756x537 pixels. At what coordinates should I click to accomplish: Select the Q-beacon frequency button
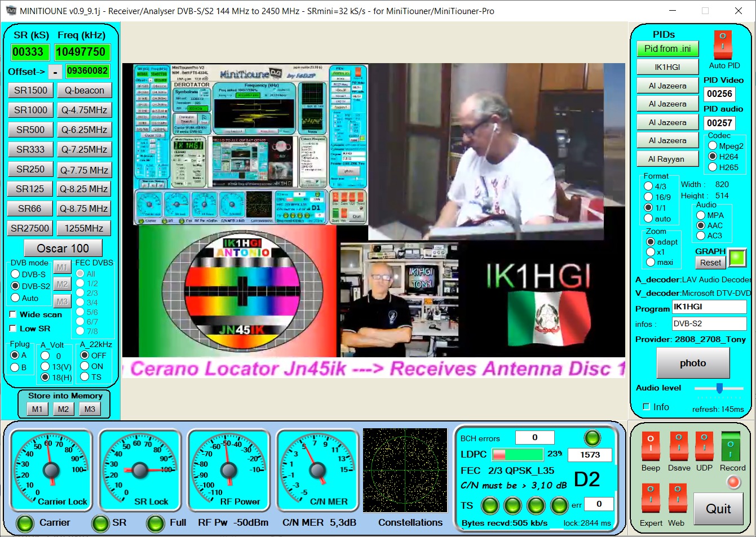pyautogui.click(x=85, y=90)
